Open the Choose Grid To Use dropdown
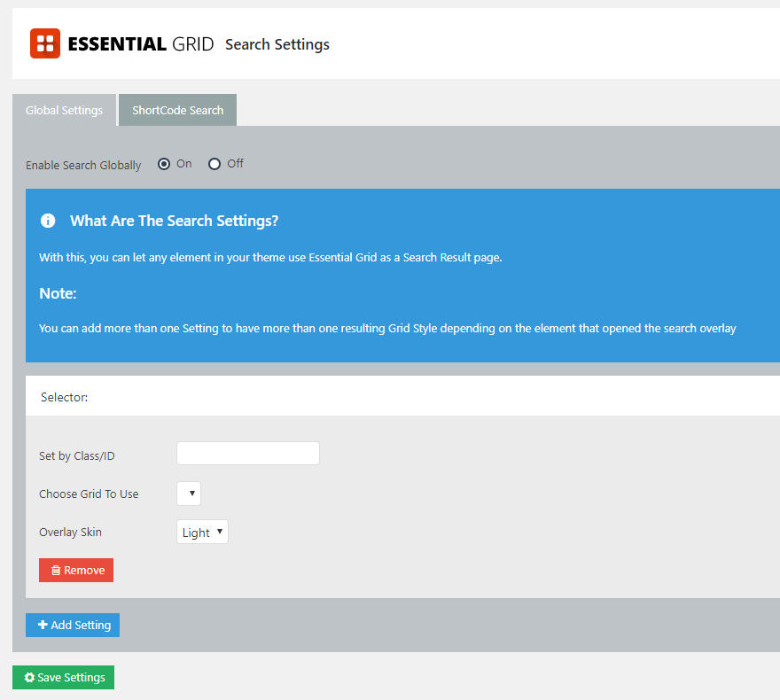The image size is (780, 700). point(189,494)
